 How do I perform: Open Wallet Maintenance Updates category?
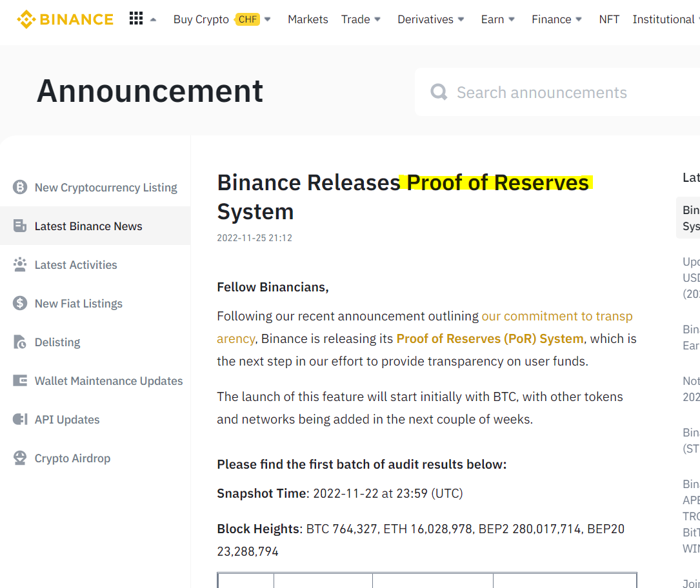click(x=109, y=381)
